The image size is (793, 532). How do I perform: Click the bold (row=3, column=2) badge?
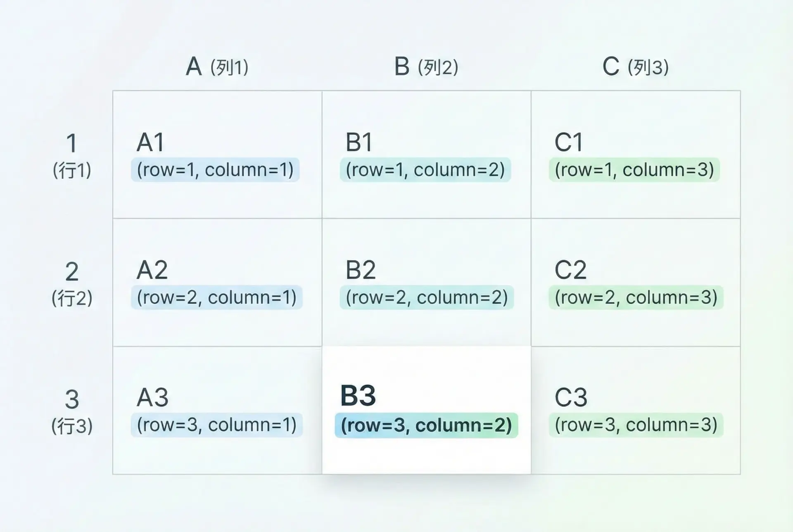(x=426, y=425)
